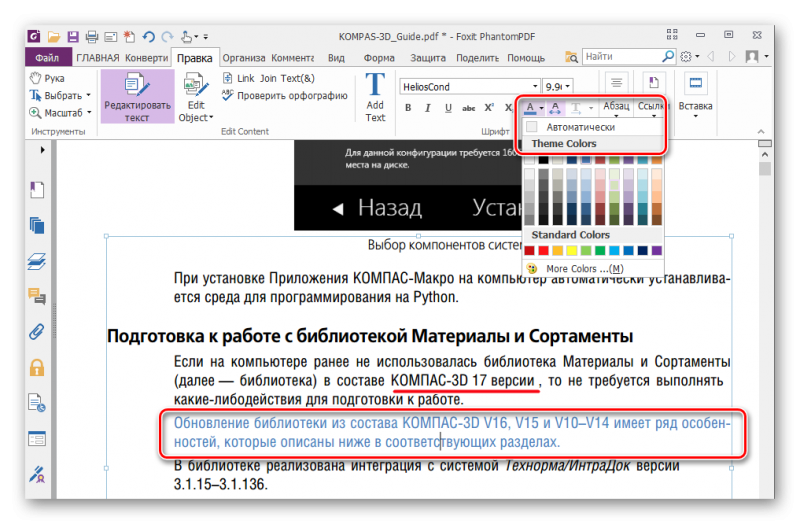Apply strikethrough abc formatting
The image size is (800, 524).
point(468,108)
